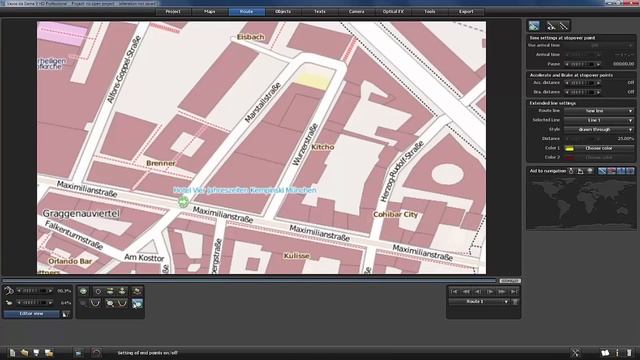Click the first curve-shaped route tool
Image resolution: width=640 pixels, height=360 pixels.
tap(96, 303)
